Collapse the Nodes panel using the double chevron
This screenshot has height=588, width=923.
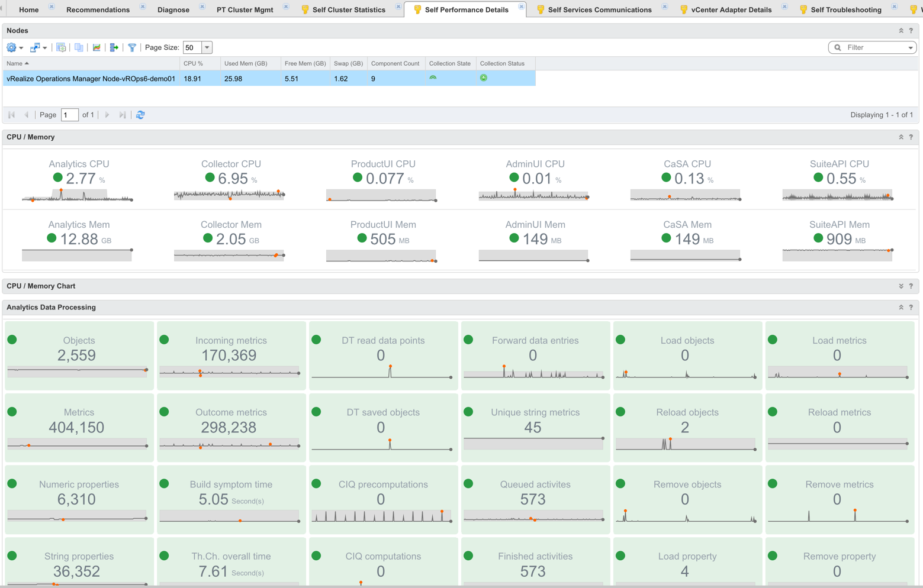click(901, 30)
